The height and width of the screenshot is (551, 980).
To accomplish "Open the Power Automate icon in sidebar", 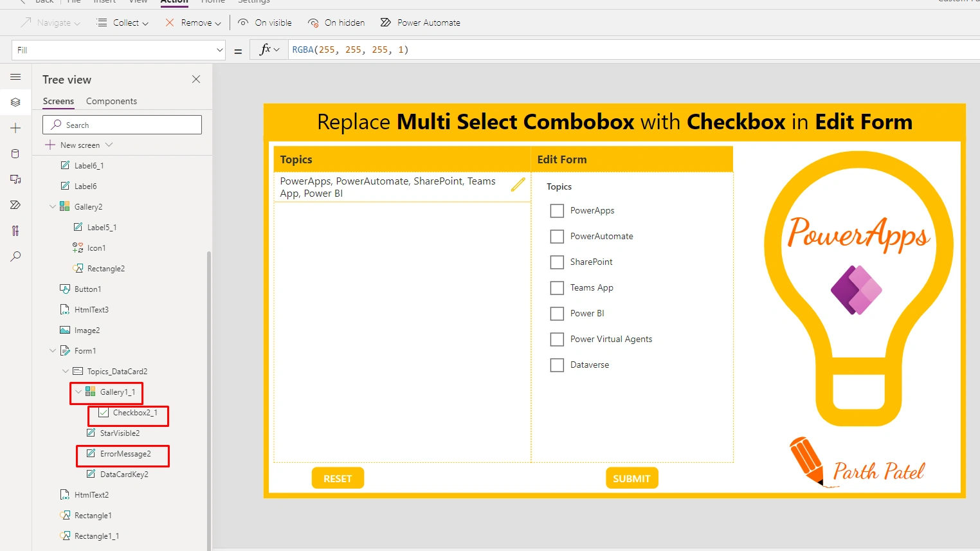I will pyautogui.click(x=15, y=205).
